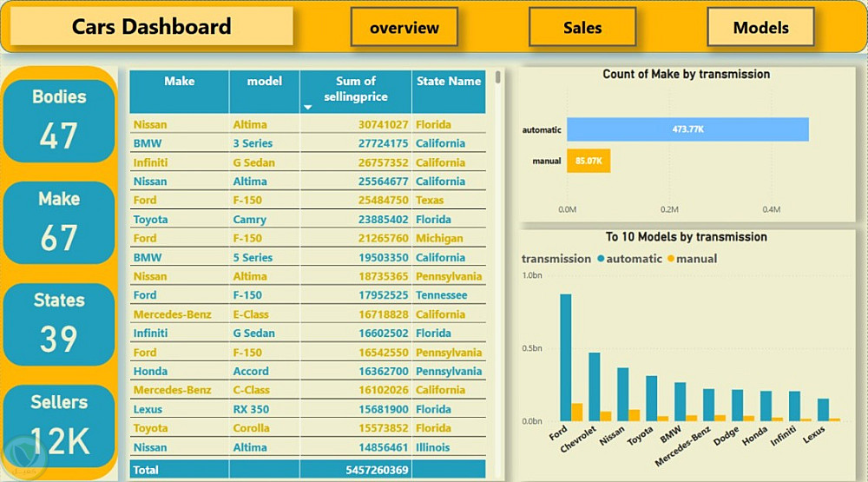Select Mercedes-Benz automatic blue column
This screenshot has width=868, height=482.
[708, 405]
